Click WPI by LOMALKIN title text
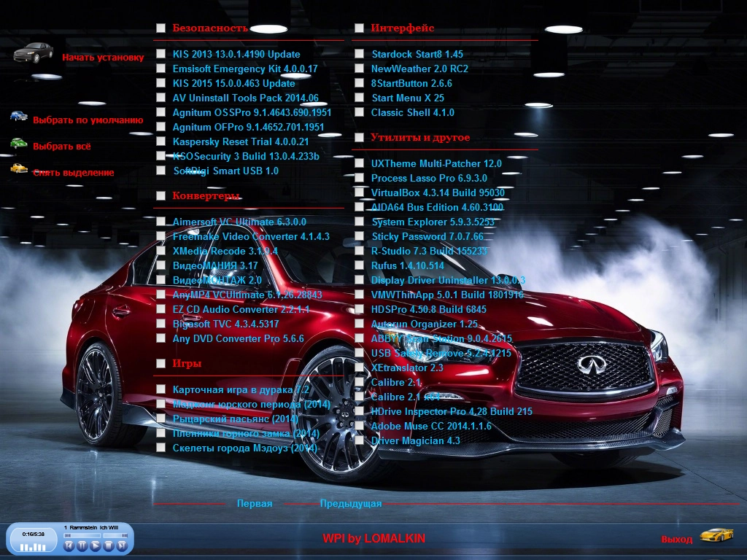 pyautogui.click(x=374, y=539)
